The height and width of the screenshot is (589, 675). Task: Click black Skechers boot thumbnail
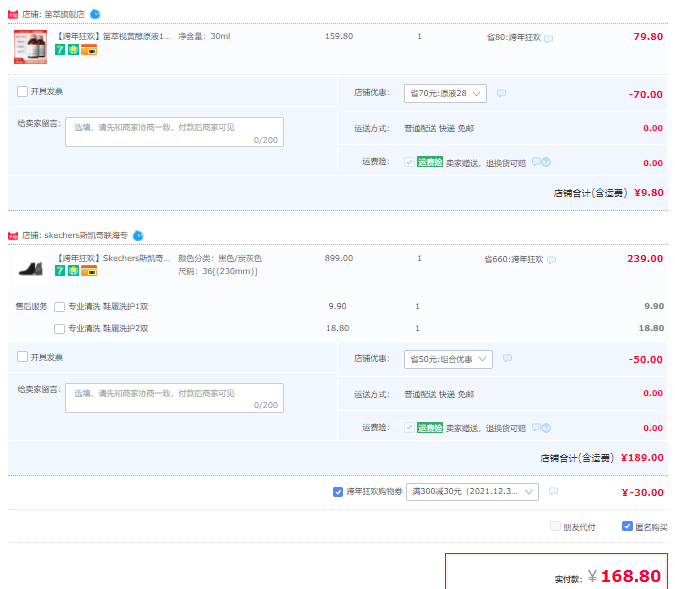click(x=30, y=269)
